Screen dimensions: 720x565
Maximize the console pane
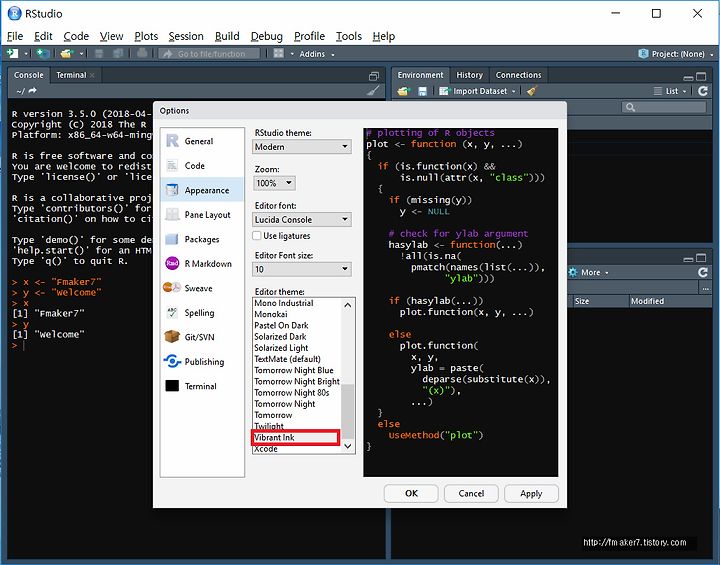[374, 76]
